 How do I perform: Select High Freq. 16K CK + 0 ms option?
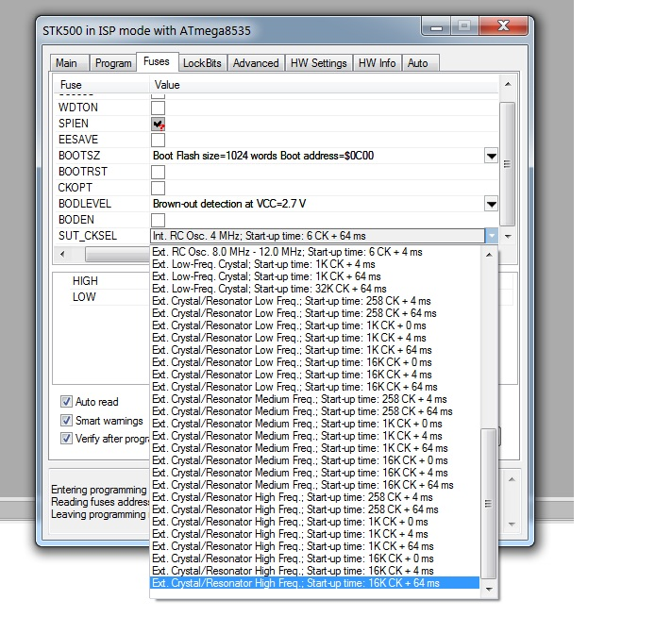(315, 559)
